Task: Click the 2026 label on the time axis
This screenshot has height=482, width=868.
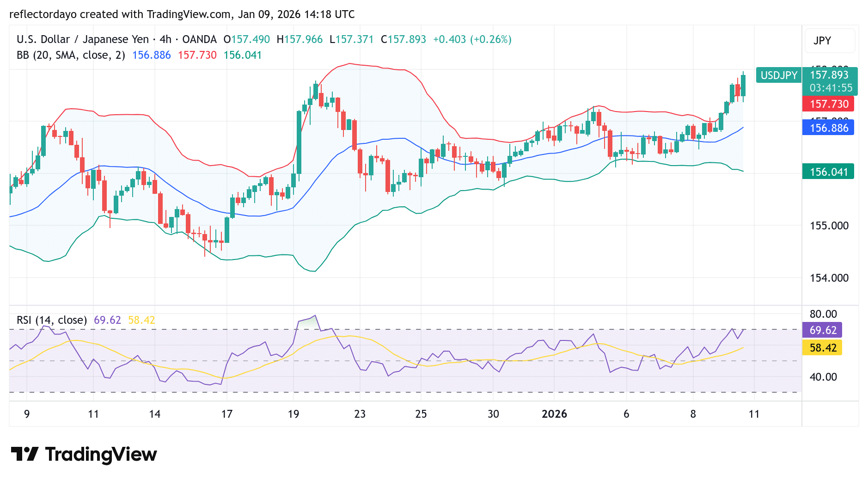Action: click(555, 414)
